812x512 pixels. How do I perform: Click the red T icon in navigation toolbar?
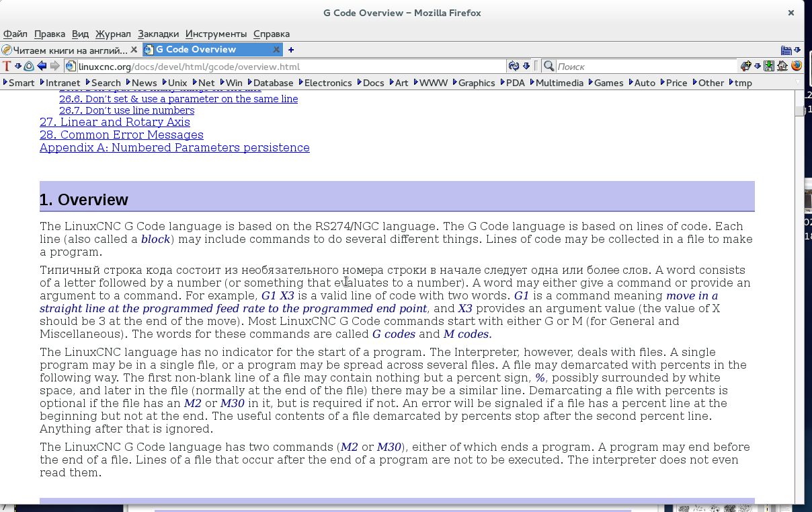pyautogui.click(x=7, y=66)
